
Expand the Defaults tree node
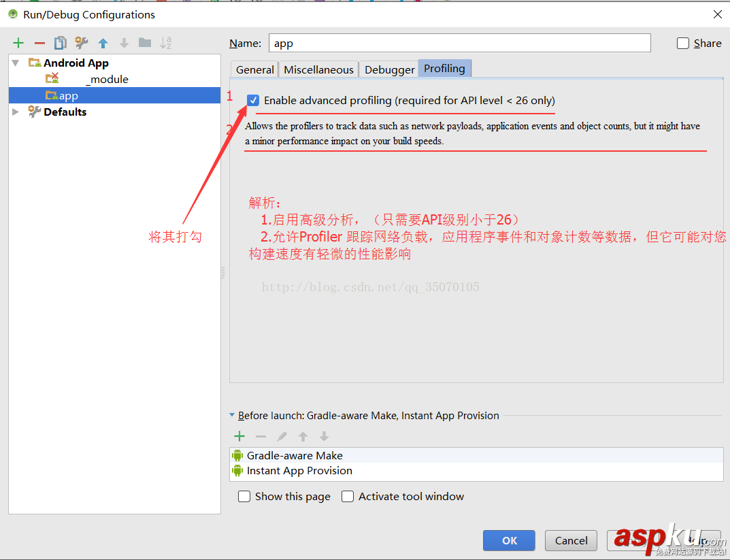pyautogui.click(x=15, y=112)
